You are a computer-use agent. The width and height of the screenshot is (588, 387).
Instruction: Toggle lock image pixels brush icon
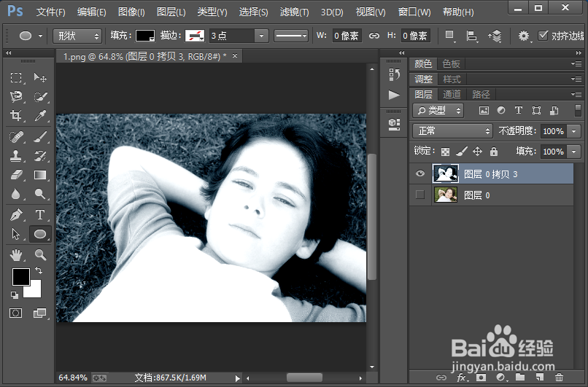point(461,152)
